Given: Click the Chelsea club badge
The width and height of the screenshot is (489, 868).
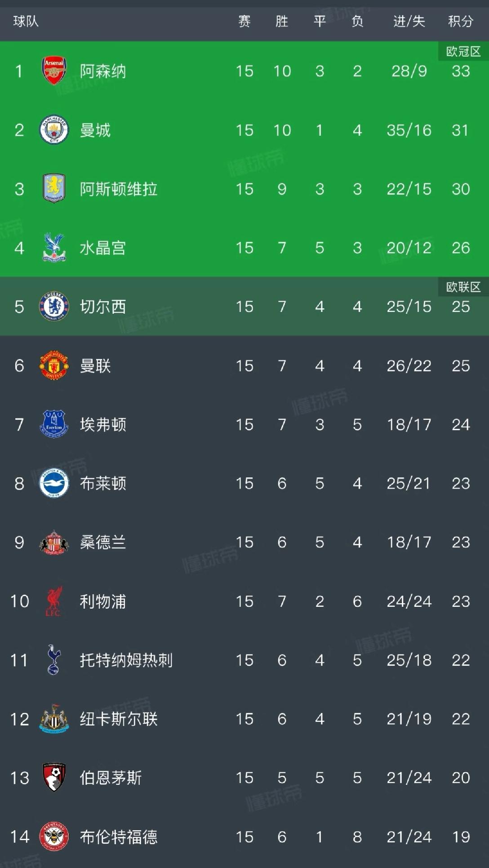Looking at the screenshot, I should click(x=54, y=307).
